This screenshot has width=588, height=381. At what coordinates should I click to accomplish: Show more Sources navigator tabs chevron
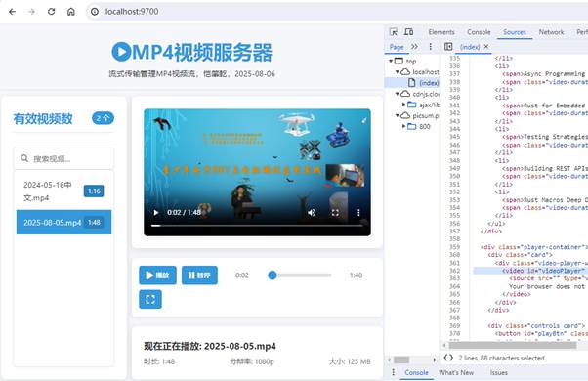coord(414,47)
